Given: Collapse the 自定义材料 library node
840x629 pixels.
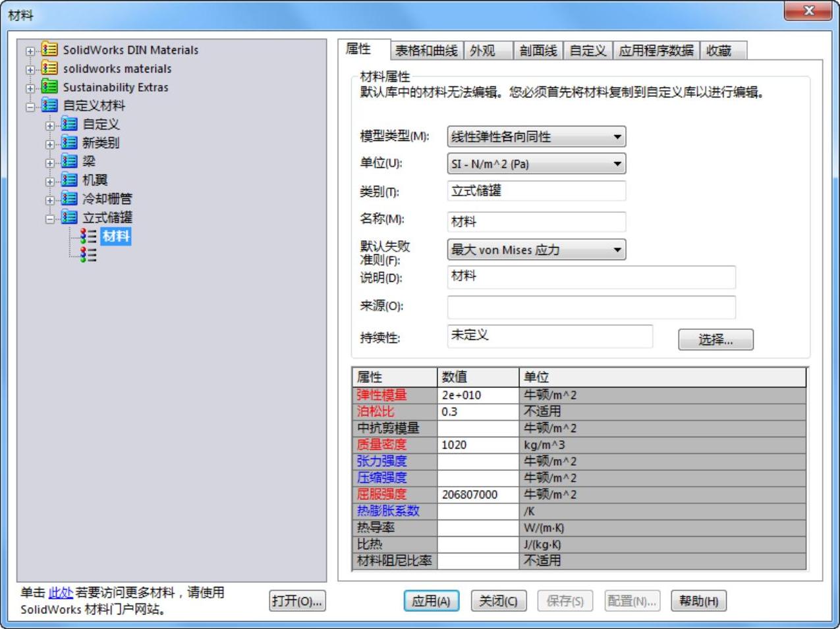Looking at the screenshot, I should [x=30, y=106].
